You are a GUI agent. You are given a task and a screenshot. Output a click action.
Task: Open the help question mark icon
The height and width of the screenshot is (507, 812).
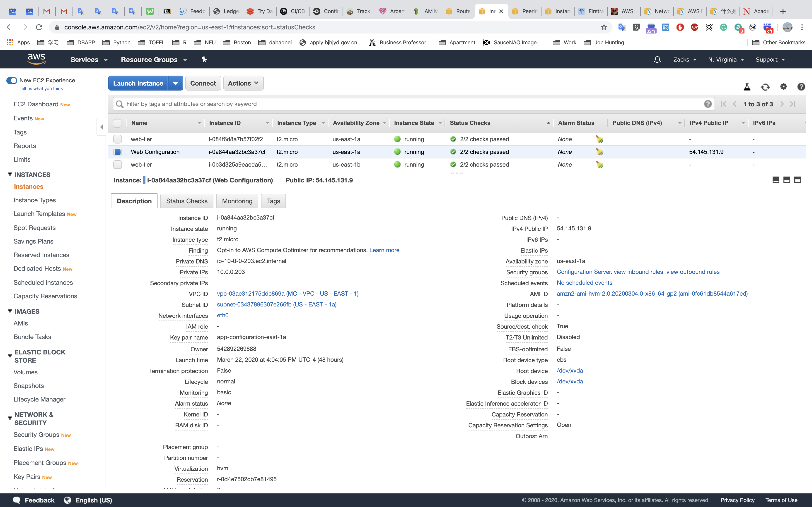[801, 87]
